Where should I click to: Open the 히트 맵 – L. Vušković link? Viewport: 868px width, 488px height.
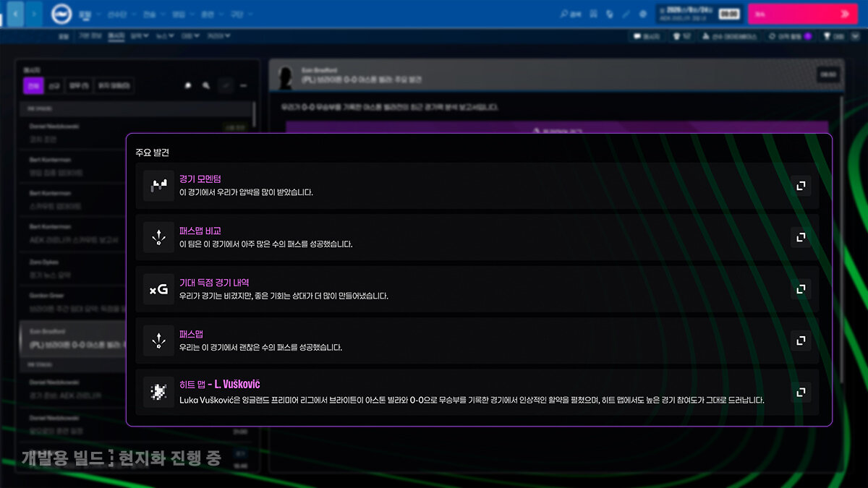coord(219,384)
